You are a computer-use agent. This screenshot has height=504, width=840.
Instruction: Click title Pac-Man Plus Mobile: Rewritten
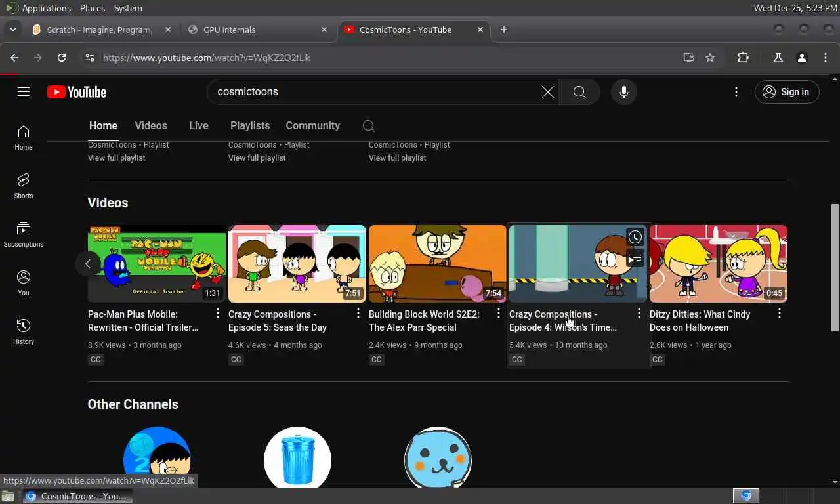tap(143, 321)
